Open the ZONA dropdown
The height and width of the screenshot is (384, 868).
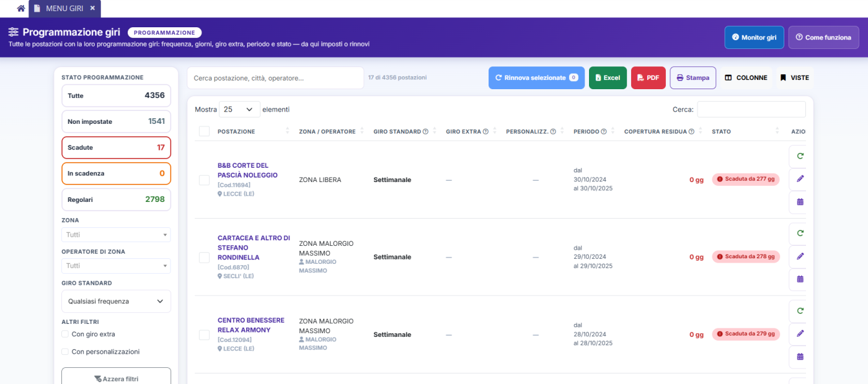pyautogui.click(x=116, y=235)
